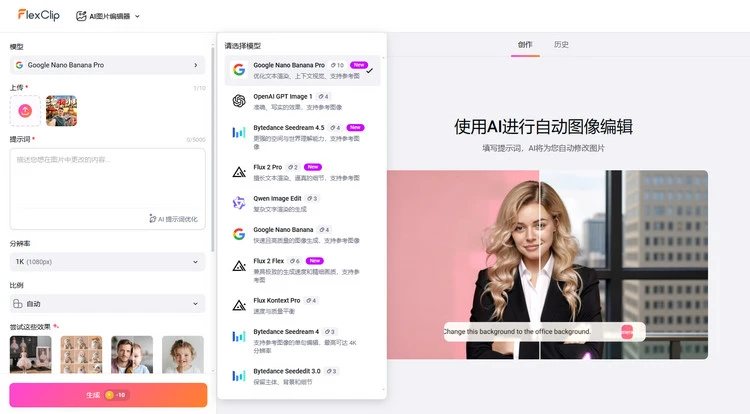Click the left panel vertical scrollbar

click(x=213, y=148)
